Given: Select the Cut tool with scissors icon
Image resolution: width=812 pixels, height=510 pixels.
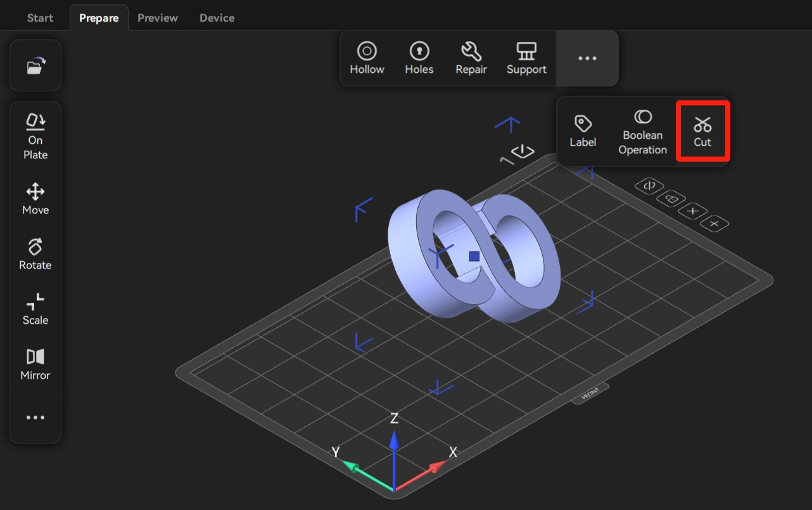Looking at the screenshot, I should (702, 131).
